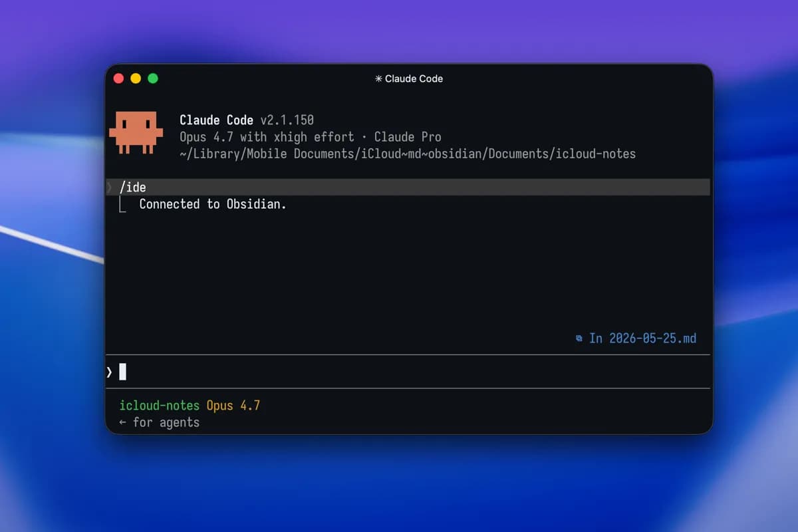Image resolution: width=798 pixels, height=532 pixels.
Task: Click the Connected to Obsidian message
Action: (x=213, y=204)
